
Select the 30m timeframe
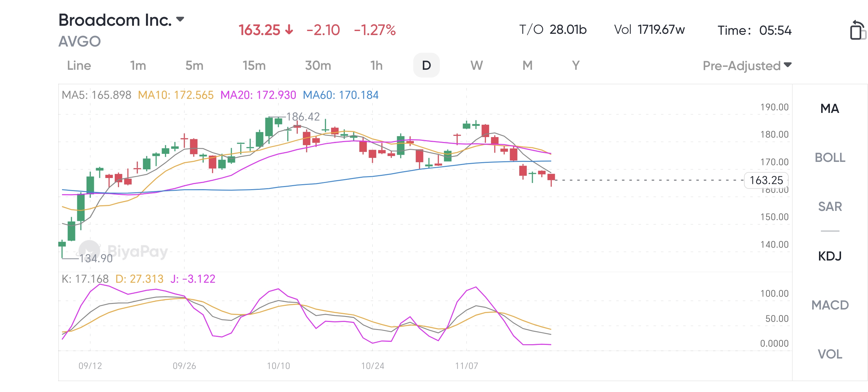[318, 65]
